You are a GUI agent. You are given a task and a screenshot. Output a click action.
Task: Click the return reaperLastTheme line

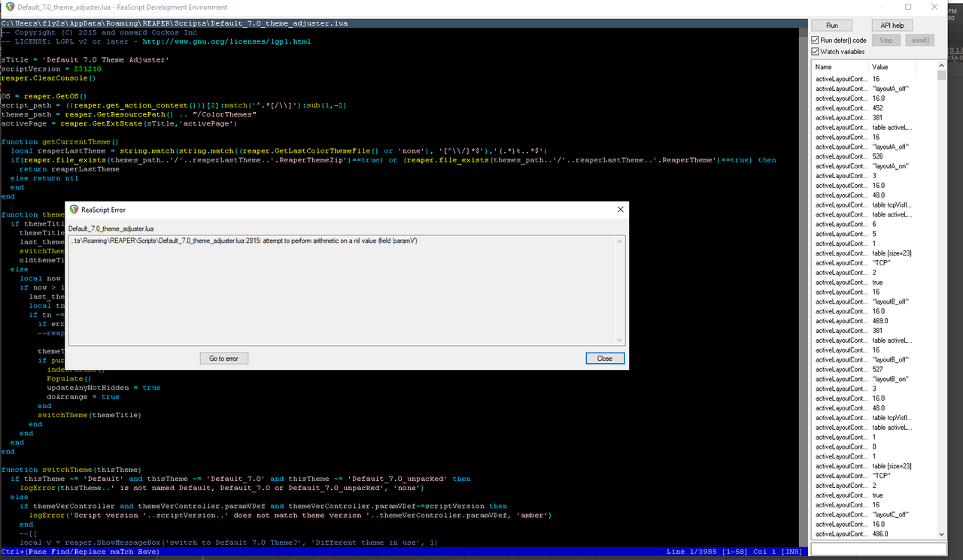(69, 169)
